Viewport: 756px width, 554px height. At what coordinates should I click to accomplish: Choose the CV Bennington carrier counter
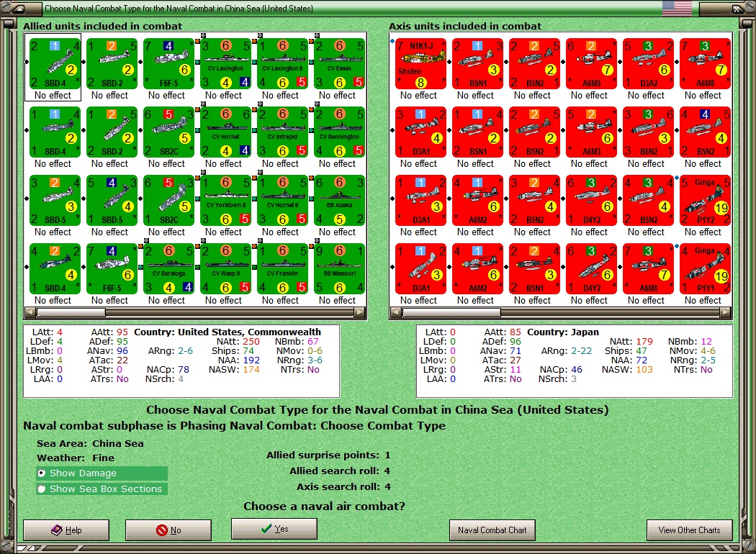point(339,132)
